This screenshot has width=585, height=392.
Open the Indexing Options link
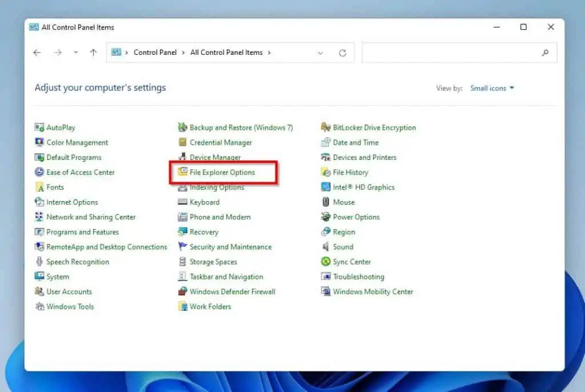tap(217, 187)
